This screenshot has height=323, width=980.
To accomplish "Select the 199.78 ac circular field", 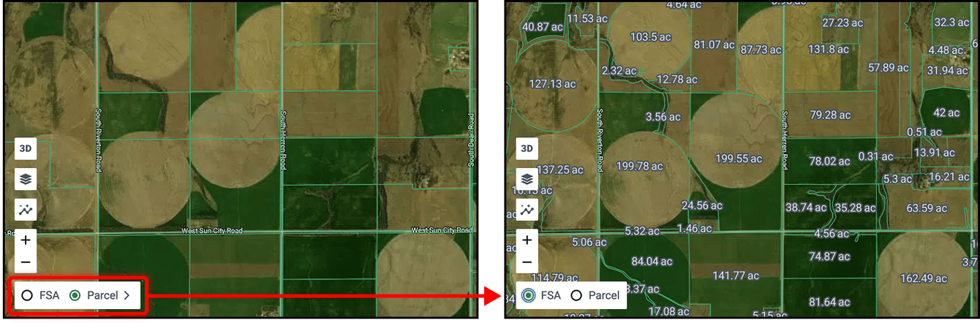I will (x=638, y=166).
